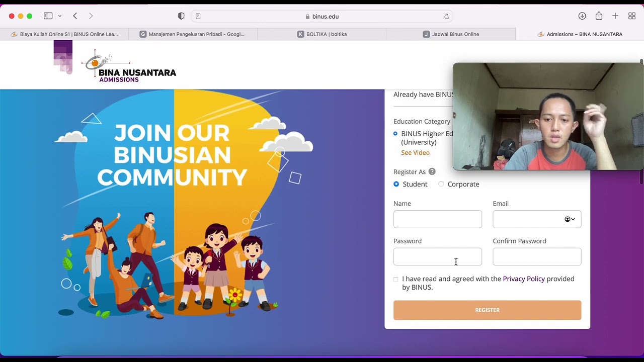Show Safari downloads
644x362 pixels.
click(582, 16)
